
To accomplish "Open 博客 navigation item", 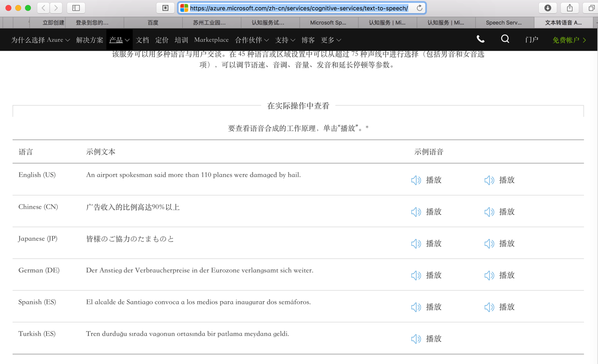I will pyautogui.click(x=308, y=40).
